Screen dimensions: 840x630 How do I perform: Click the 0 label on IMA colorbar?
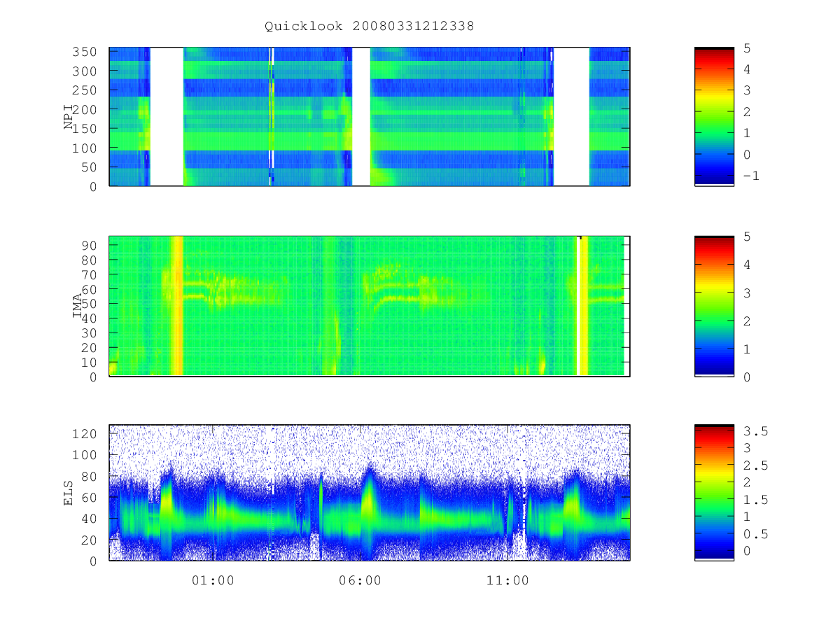(x=747, y=377)
